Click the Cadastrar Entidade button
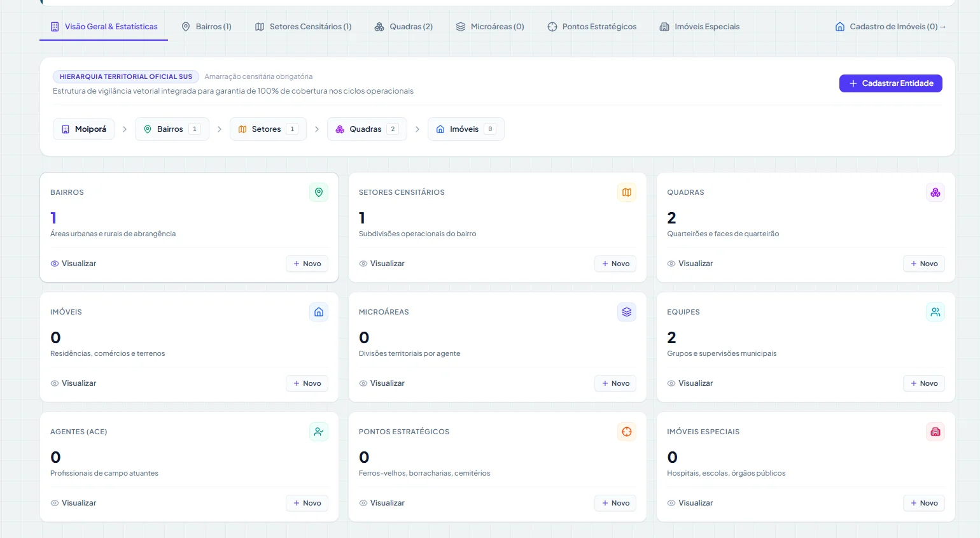Image resolution: width=980 pixels, height=538 pixels. click(891, 83)
